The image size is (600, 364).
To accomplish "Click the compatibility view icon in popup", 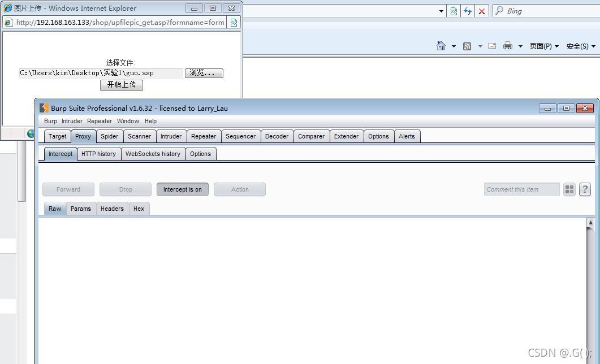I will pyautogui.click(x=234, y=23).
